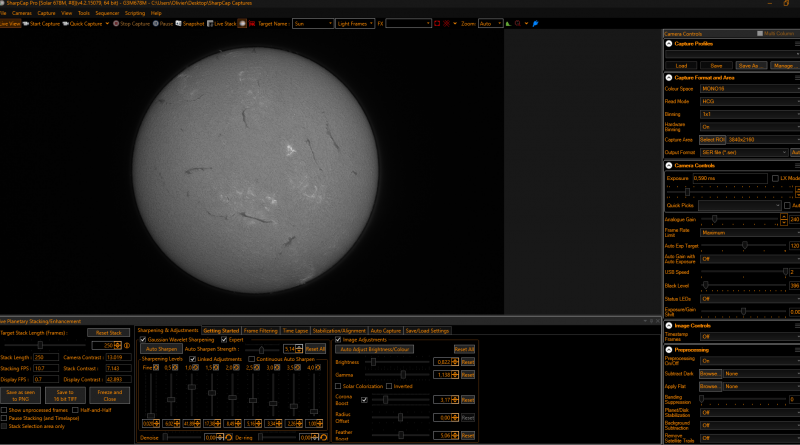Toggle the Corona Boost checkbox
Screen dimensions: 800x445
pos(364,400)
